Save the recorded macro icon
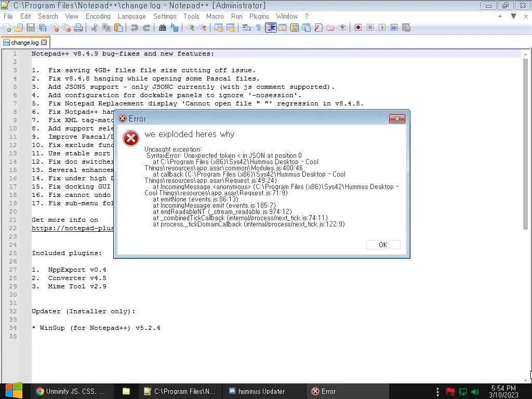This screenshot has height=399, width=532. click(x=406, y=28)
